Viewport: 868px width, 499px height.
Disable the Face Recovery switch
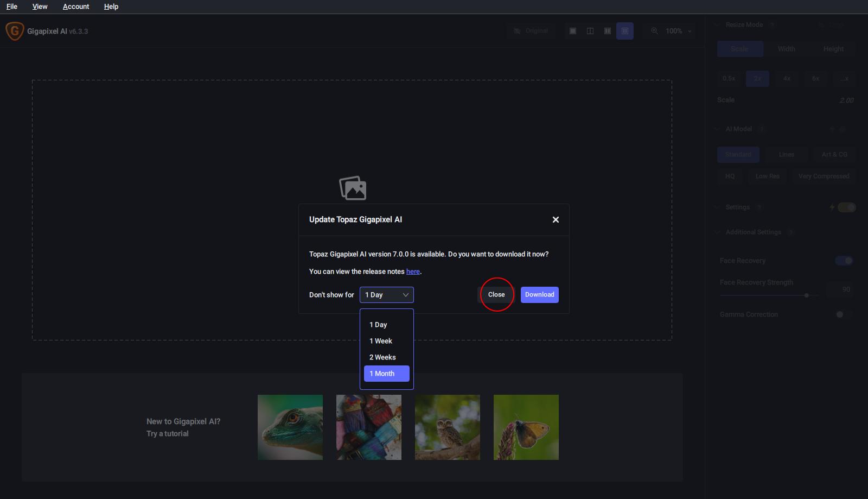(844, 261)
